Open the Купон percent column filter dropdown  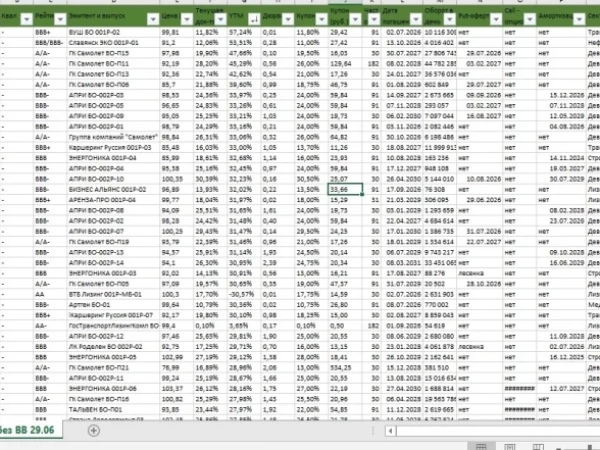click(x=321, y=19)
